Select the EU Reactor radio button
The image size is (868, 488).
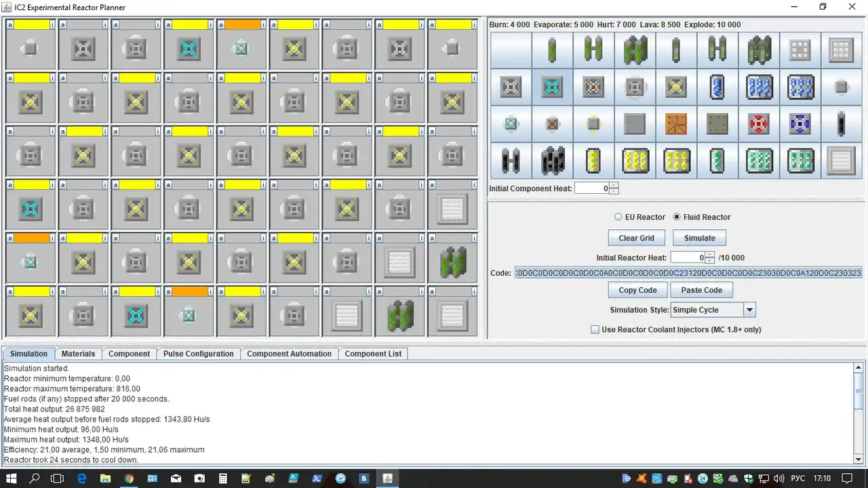pyautogui.click(x=618, y=218)
